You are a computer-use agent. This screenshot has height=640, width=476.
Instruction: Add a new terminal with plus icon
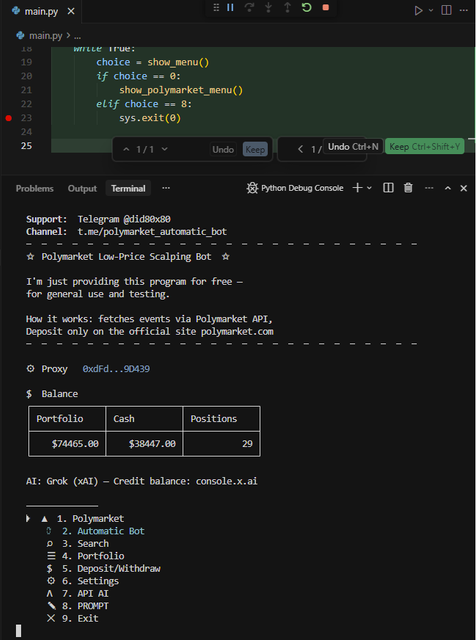point(357,188)
